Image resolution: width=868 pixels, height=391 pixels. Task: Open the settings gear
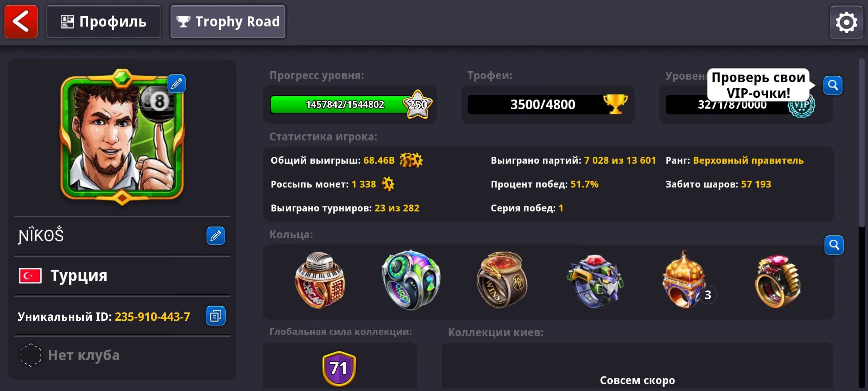[846, 22]
